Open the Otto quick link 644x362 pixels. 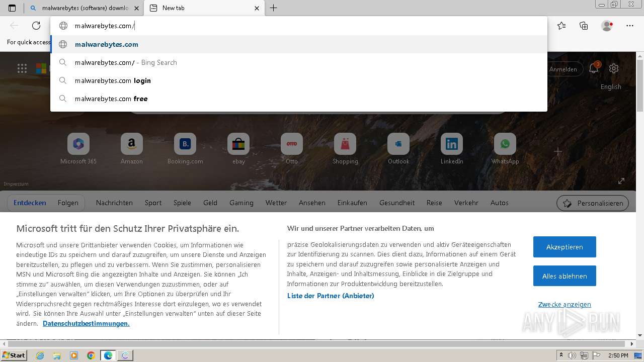tap(292, 149)
